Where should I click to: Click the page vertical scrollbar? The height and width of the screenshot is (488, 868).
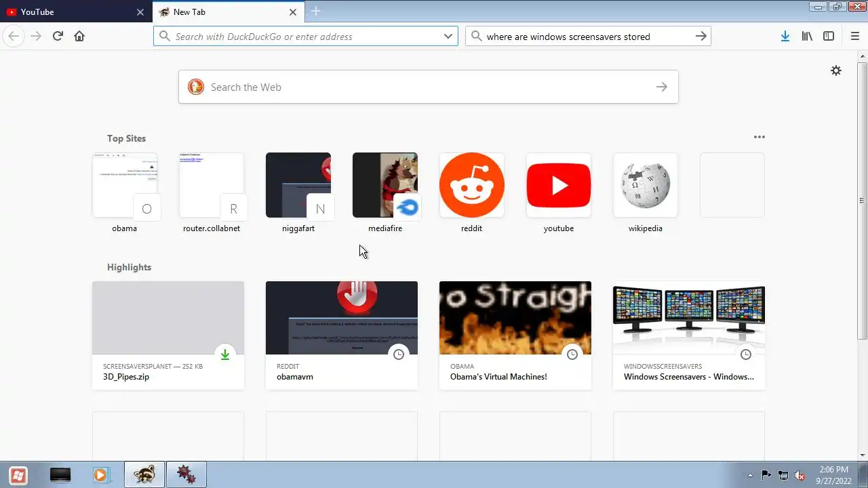coord(863,201)
